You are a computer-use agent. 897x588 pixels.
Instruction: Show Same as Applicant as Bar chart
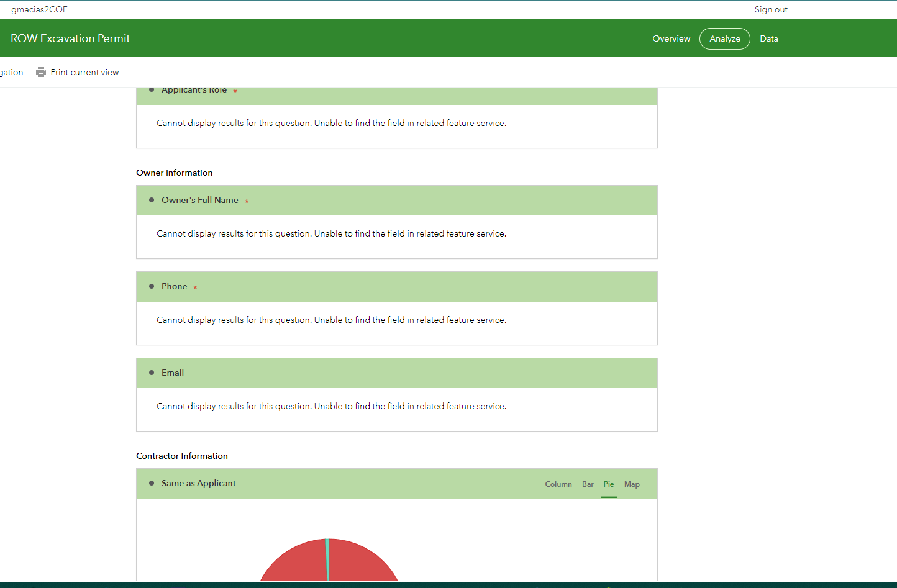588,484
